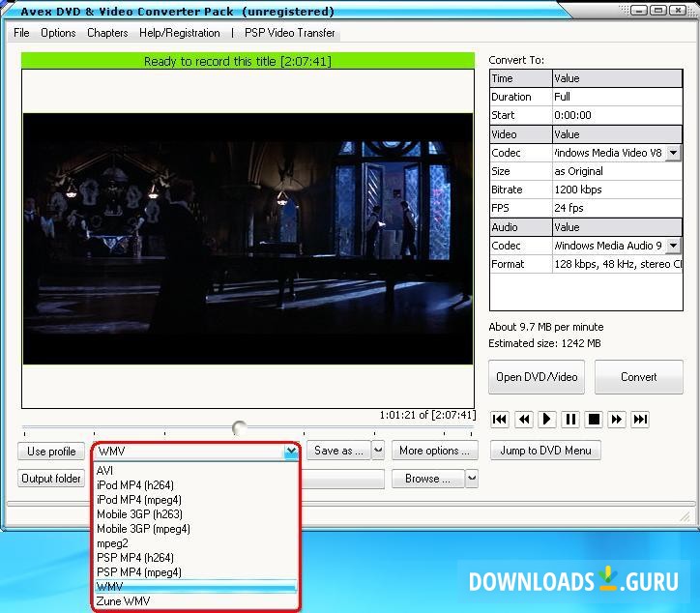This screenshot has height=613, width=700.
Task: Stop the video playback
Action: click(594, 420)
